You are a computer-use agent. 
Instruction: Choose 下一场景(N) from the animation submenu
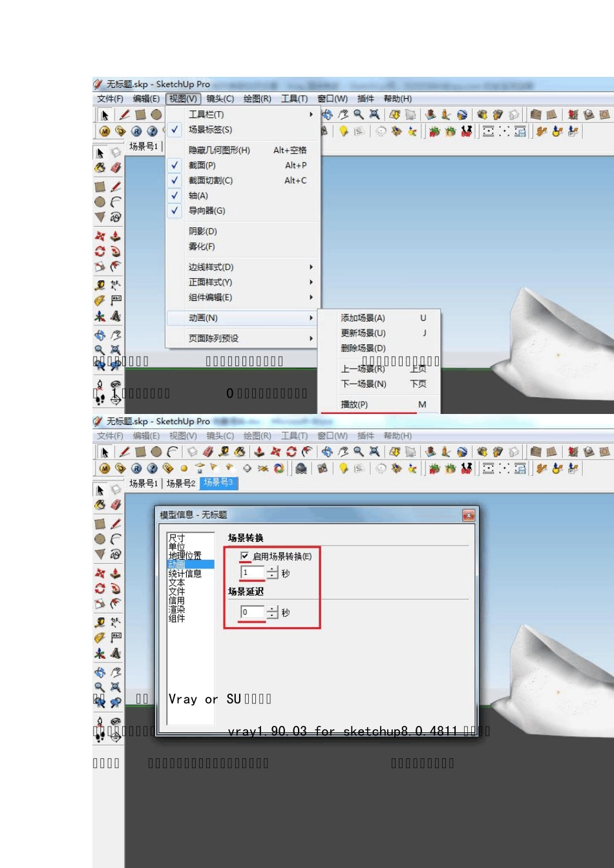pos(379,384)
